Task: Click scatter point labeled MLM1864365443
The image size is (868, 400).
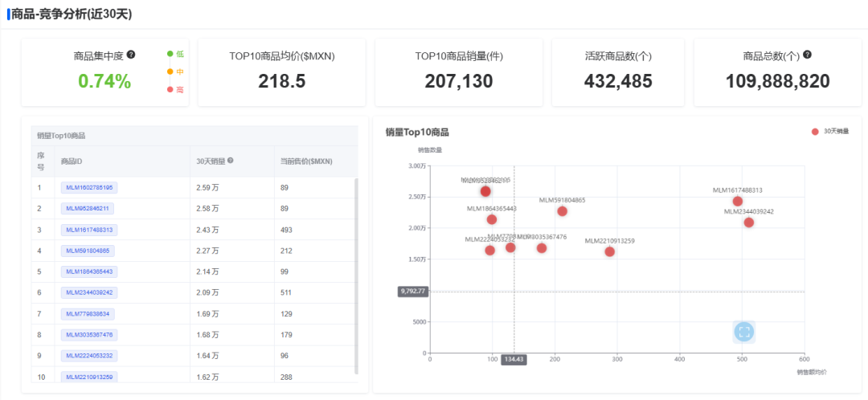Action: (x=492, y=219)
